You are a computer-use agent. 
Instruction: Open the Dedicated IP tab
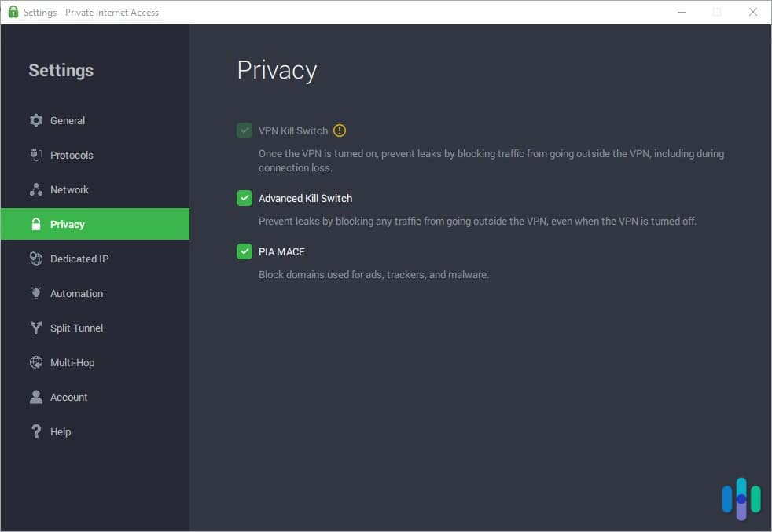click(x=95, y=259)
